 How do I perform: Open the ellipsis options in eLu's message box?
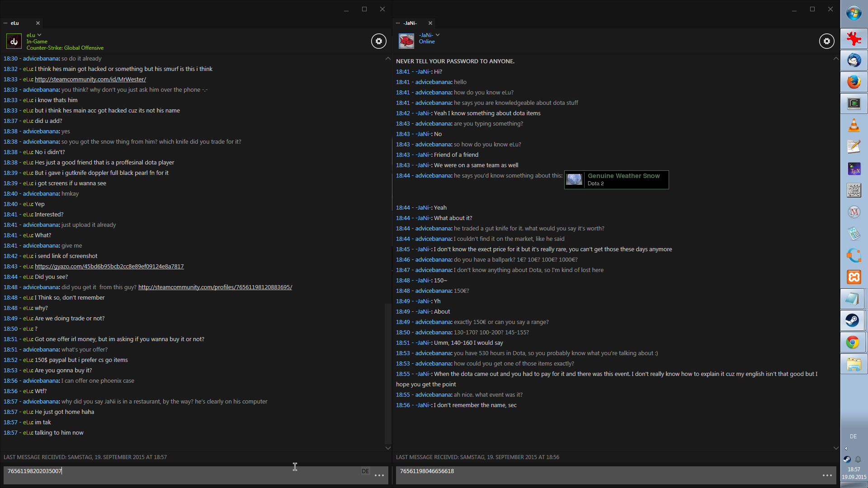click(379, 475)
